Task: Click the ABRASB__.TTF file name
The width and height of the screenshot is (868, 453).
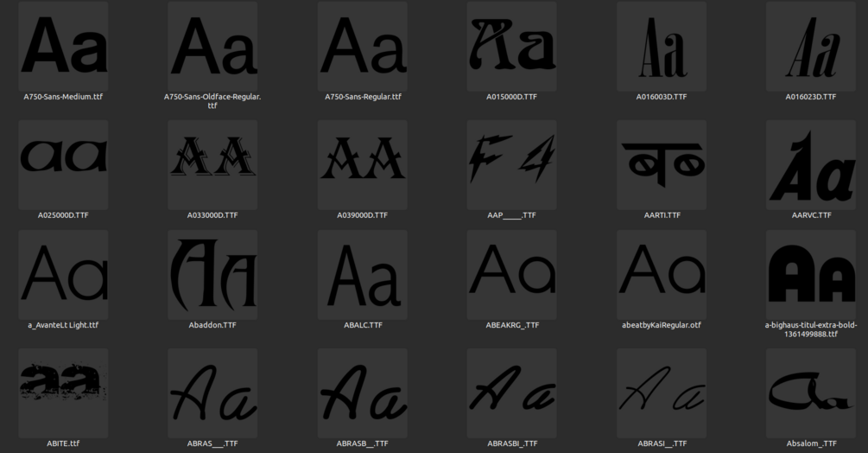Action: [x=363, y=443]
